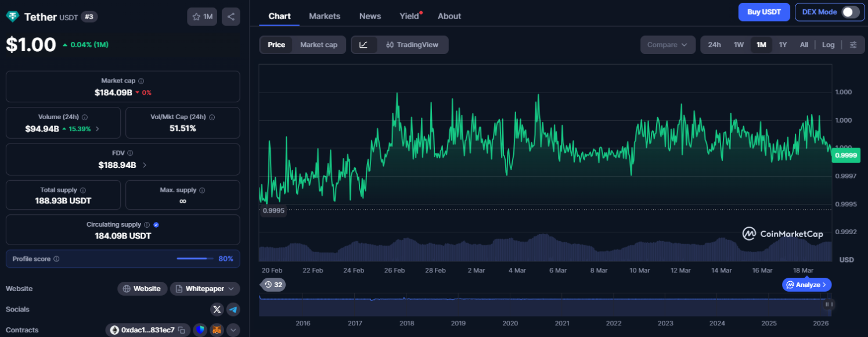Expand the Whitepaper dropdown

(205, 289)
